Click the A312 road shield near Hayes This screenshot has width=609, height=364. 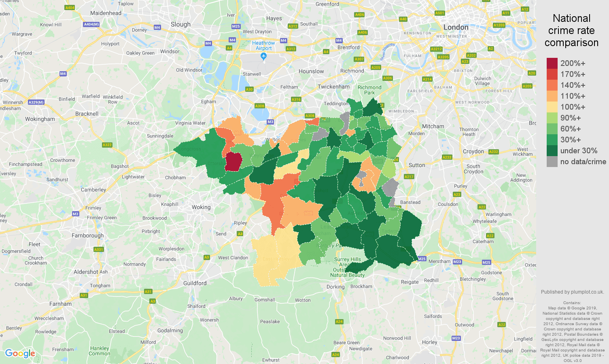(x=293, y=26)
